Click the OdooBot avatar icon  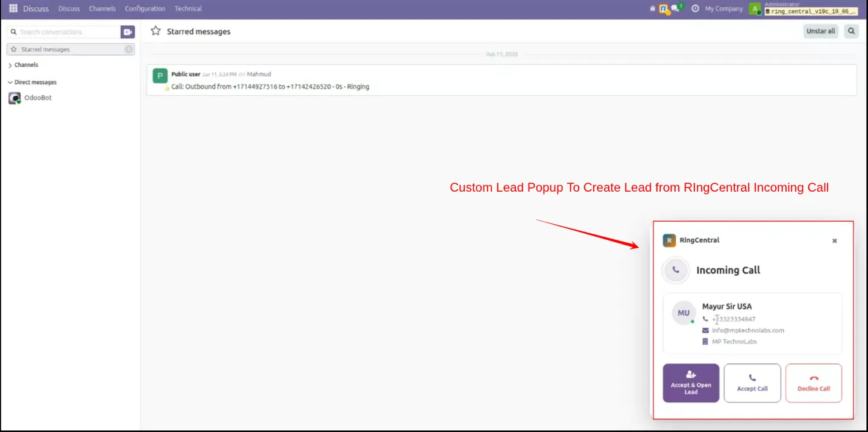coord(14,98)
